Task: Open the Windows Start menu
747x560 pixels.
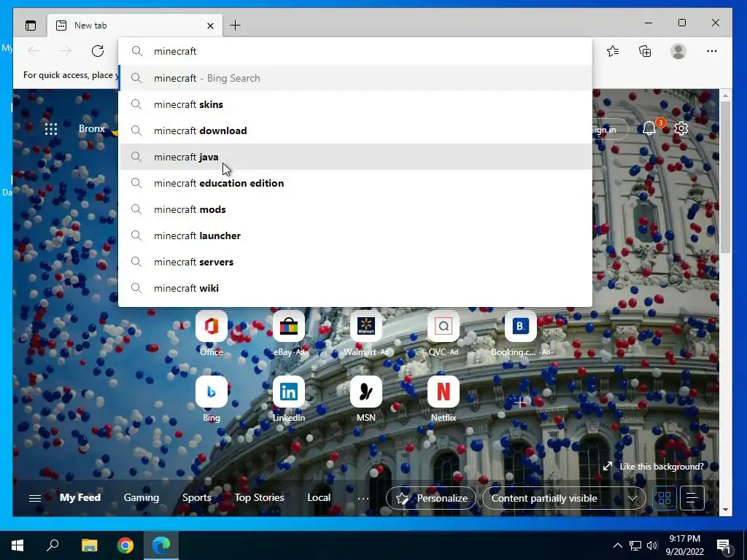Action: [x=18, y=545]
